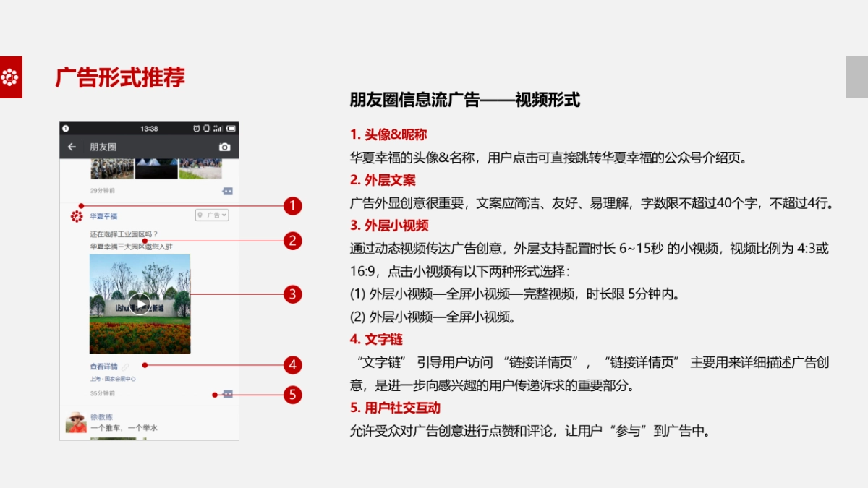Image resolution: width=868 pixels, height=488 pixels.
Task: Tap the location pin icon in ad tag
Action: click(199, 215)
